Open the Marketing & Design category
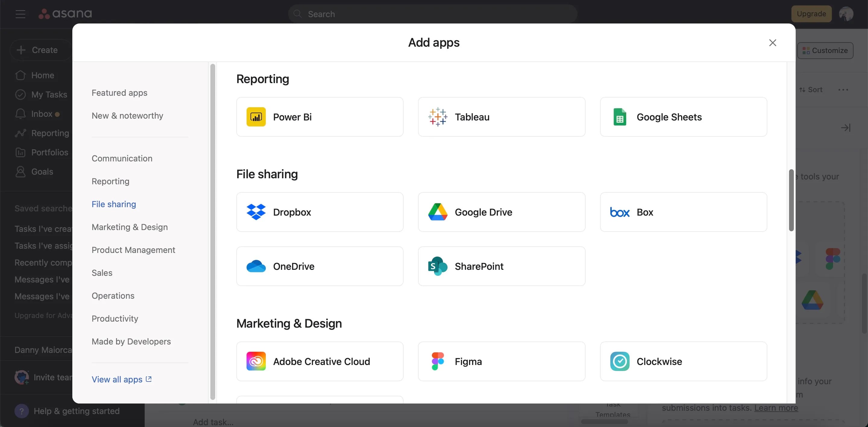Viewport: 868px width, 427px height. 129,227
